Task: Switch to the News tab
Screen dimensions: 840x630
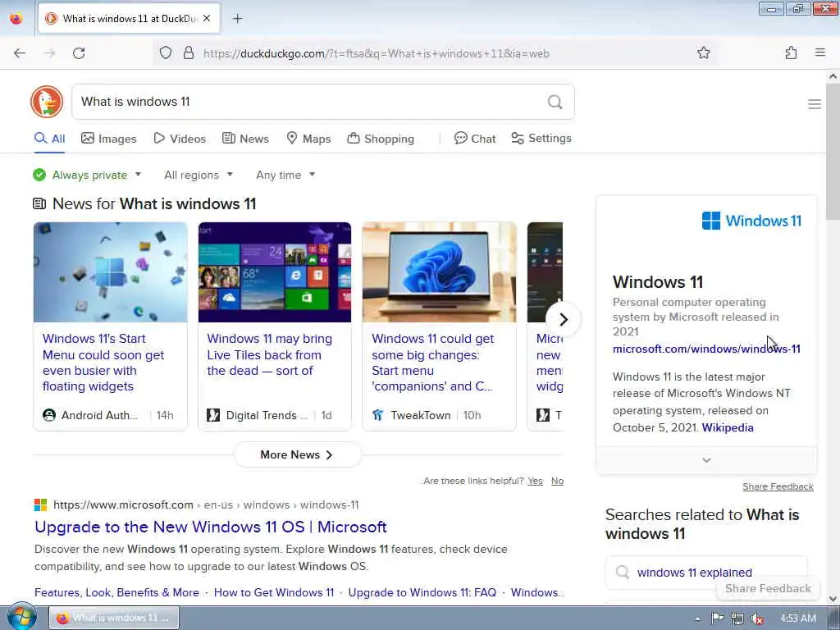Action: [245, 139]
